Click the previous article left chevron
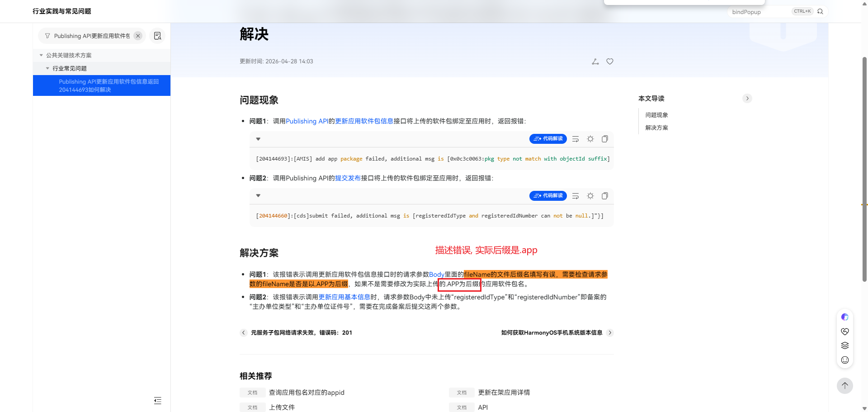This screenshot has width=868, height=412. coord(244,332)
